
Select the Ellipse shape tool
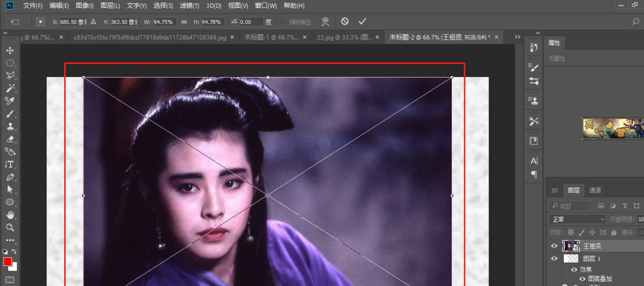click(10, 202)
